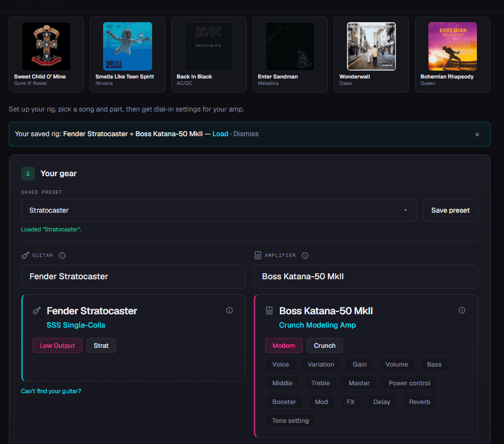The width and height of the screenshot is (504, 444).
Task: Open the Can't find your guitar? link
Action: [x=51, y=391]
